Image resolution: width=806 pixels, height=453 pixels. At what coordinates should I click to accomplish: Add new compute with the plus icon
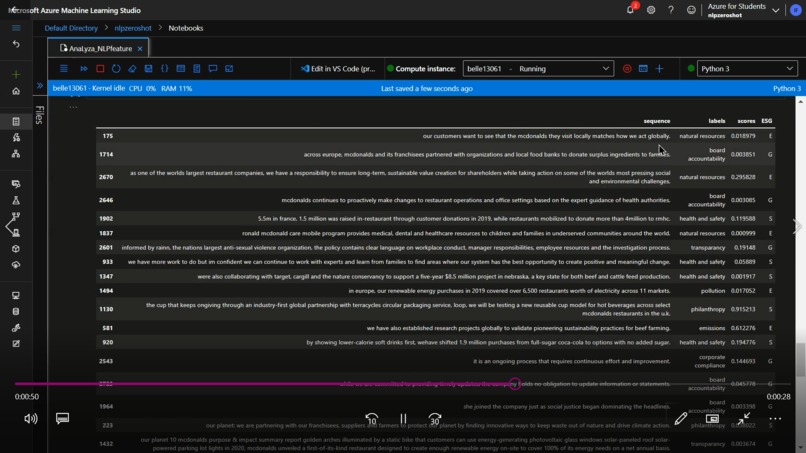pos(659,68)
